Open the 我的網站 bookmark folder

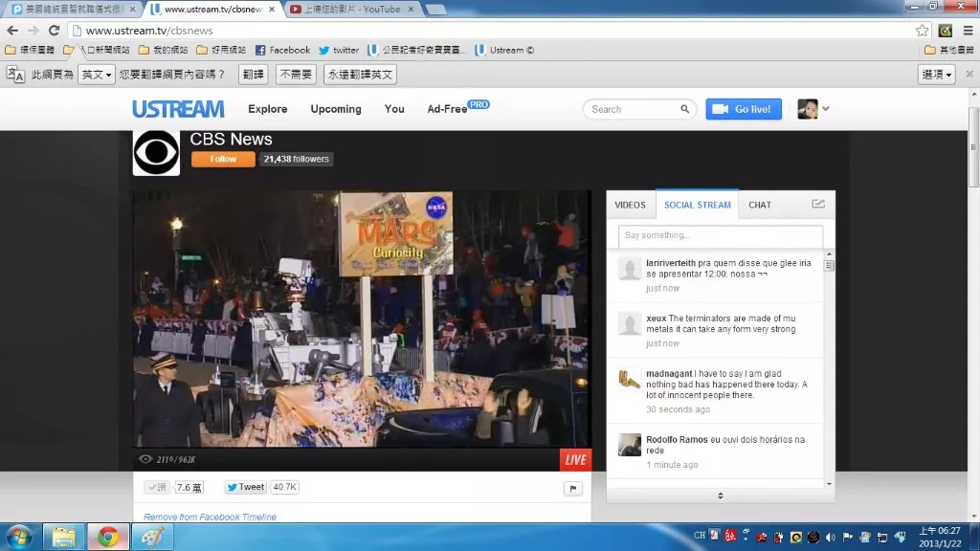click(163, 50)
